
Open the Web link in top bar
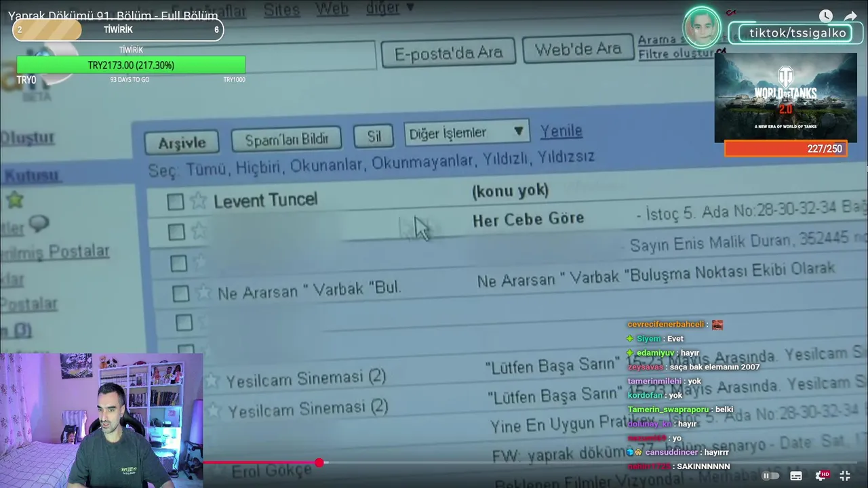tap(332, 8)
